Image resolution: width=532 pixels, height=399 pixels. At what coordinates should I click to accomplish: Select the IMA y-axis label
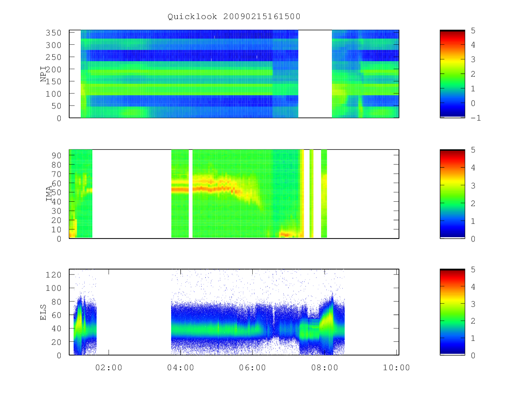click(x=49, y=194)
